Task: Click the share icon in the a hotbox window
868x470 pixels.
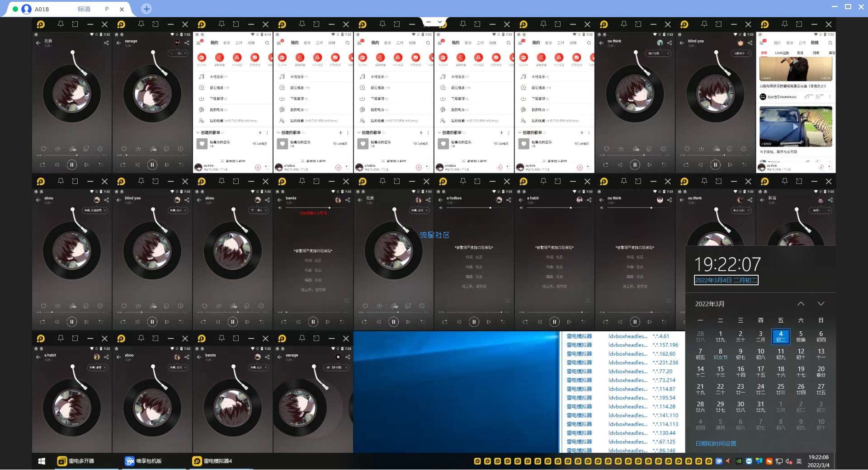Action: click(509, 200)
